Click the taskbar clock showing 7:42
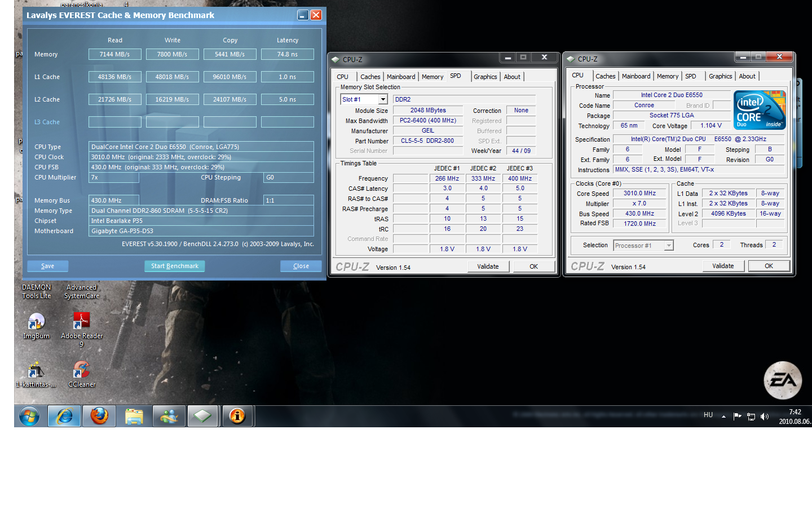 tap(795, 417)
